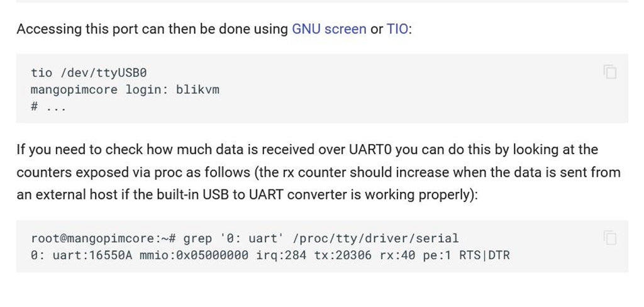Open the GNU screen link

click(329, 29)
